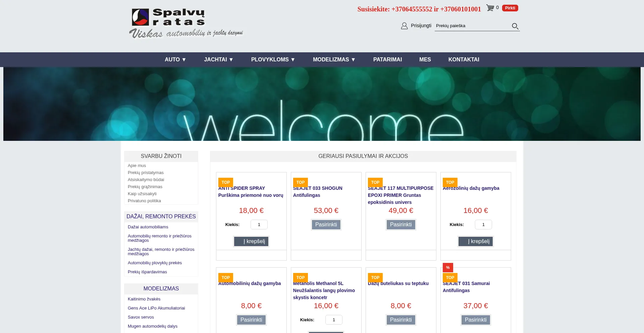This screenshot has width=644, height=333.
Task: Focus the Prekių paieška search field
Action: [471, 26]
